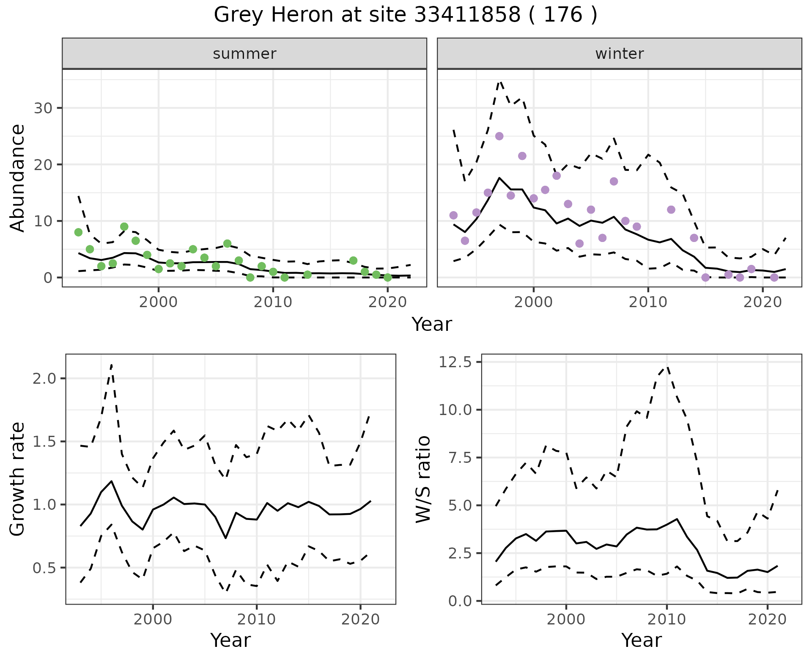Click the 2.0 tick on growth rate axis
This screenshot has height=660, width=812.
point(44,378)
